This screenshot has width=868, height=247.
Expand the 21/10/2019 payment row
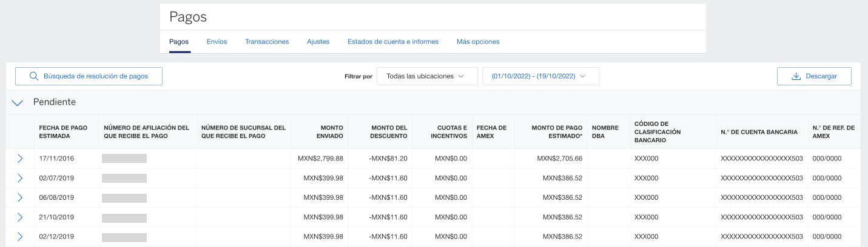pyautogui.click(x=20, y=217)
